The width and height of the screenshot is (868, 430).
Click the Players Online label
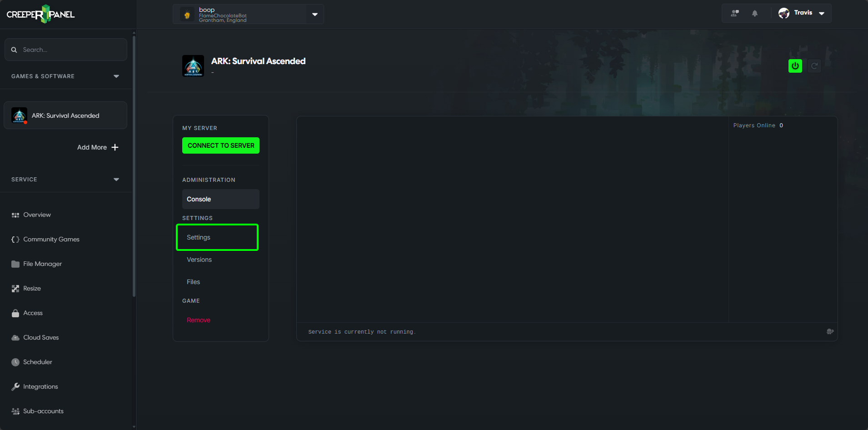click(x=754, y=125)
